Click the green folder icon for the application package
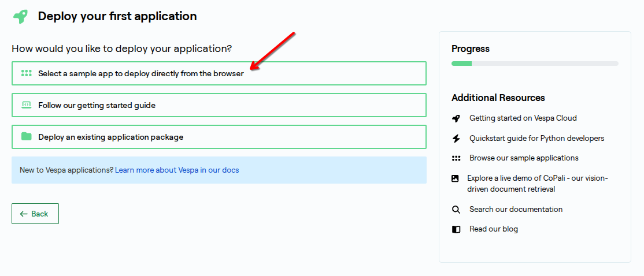Image resolution: width=644 pixels, height=276 pixels. (x=26, y=137)
